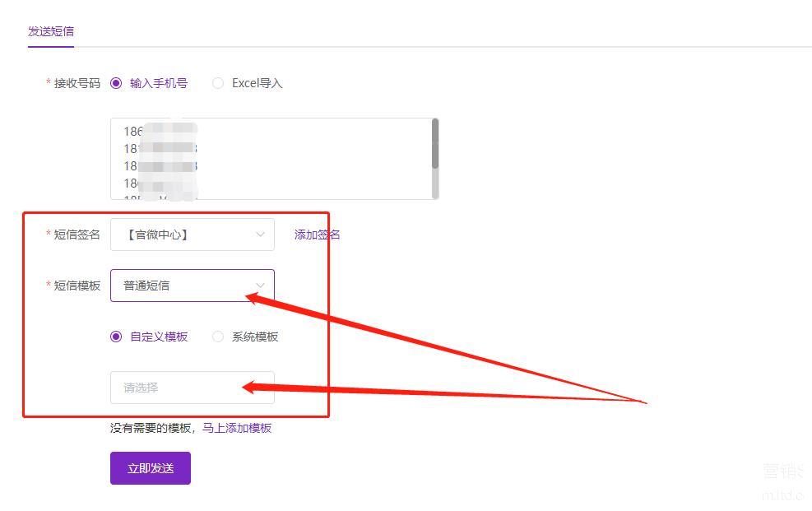Switch to the 系统模板 radio option
This screenshot has width=812, height=511.
[218, 337]
